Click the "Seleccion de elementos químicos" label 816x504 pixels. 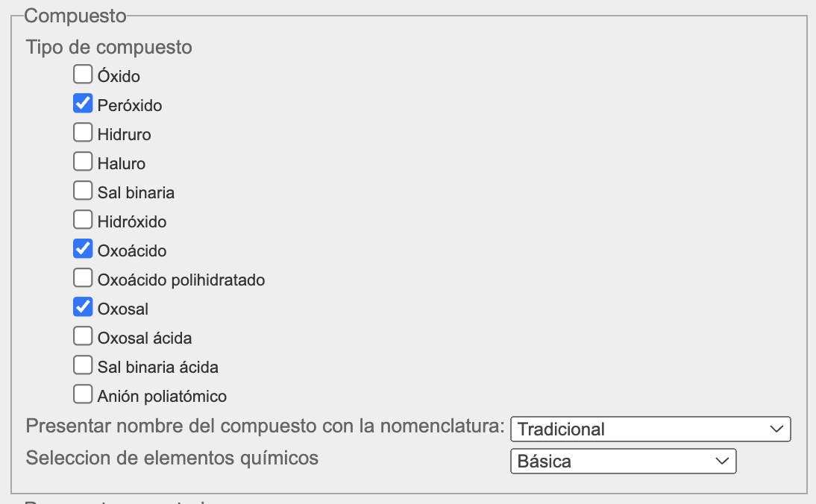(x=172, y=458)
